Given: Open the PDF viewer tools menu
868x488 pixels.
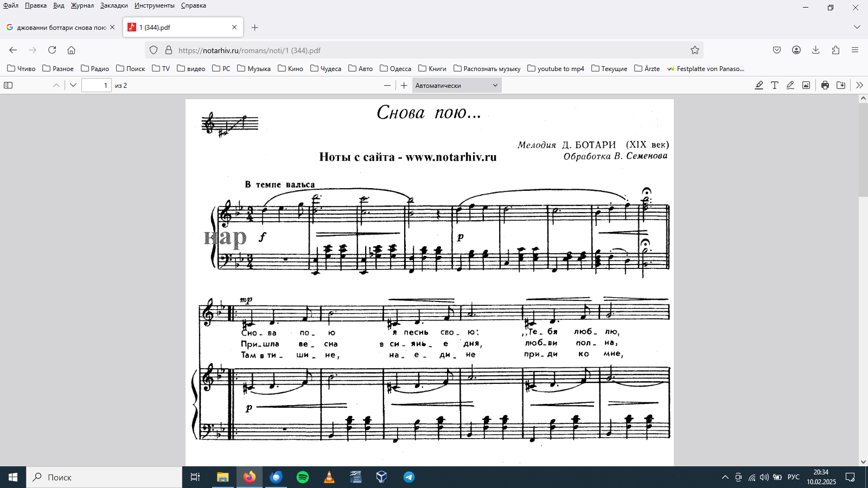Looking at the screenshot, I should click(859, 85).
